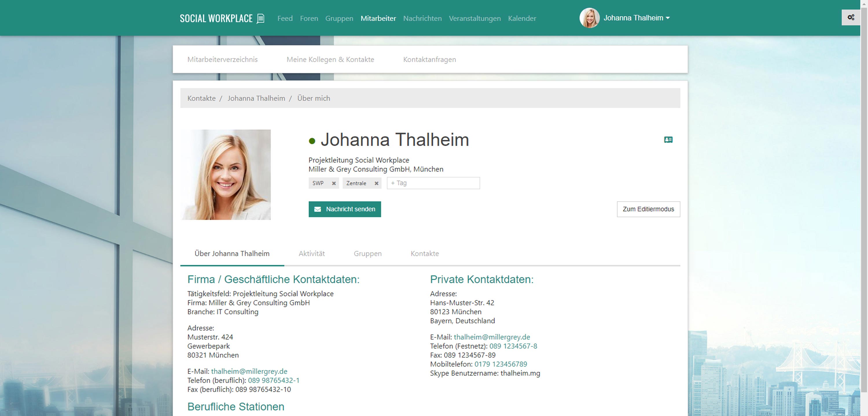Open Johanna Thalheim user dropdown menu
Image resolution: width=868 pixels, height=416 pixels.
[636, 18]
